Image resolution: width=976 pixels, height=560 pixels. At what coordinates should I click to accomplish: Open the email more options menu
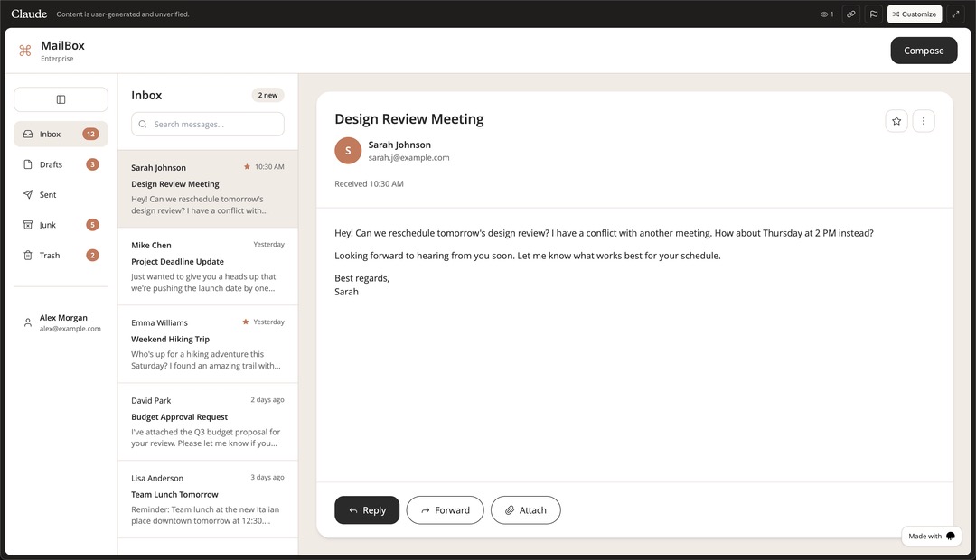924,121
